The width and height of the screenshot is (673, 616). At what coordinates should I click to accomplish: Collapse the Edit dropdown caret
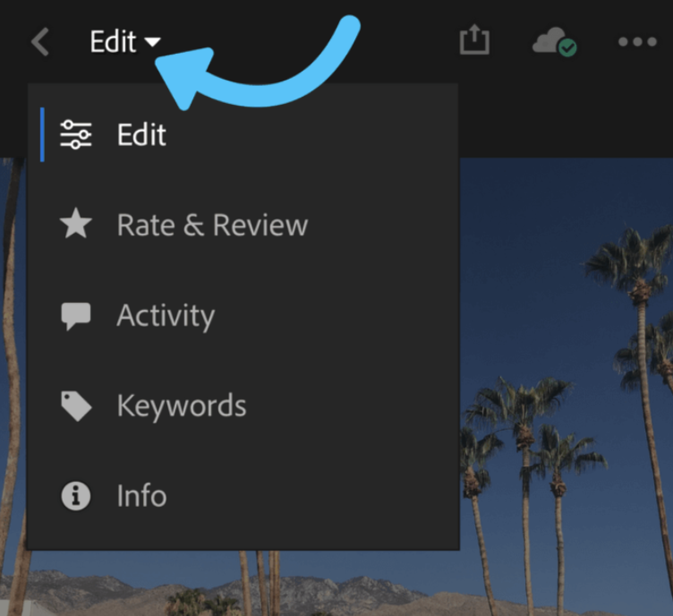[x=152, y=42]
